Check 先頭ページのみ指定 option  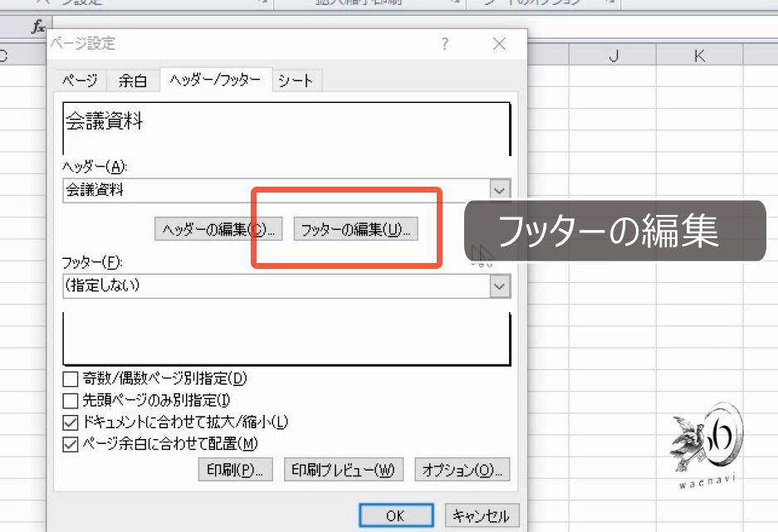(x=70, y=399)
